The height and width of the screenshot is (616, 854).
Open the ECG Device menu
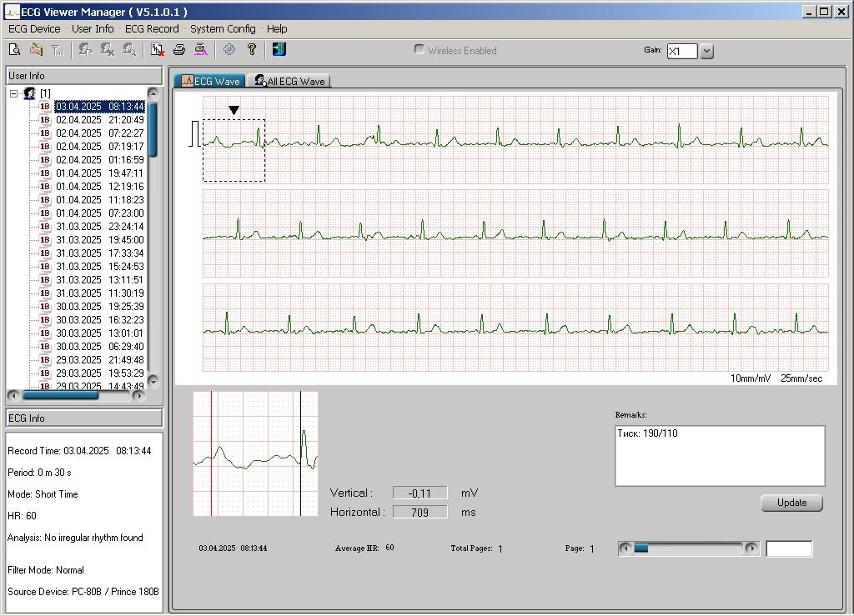tap(34, 29)
